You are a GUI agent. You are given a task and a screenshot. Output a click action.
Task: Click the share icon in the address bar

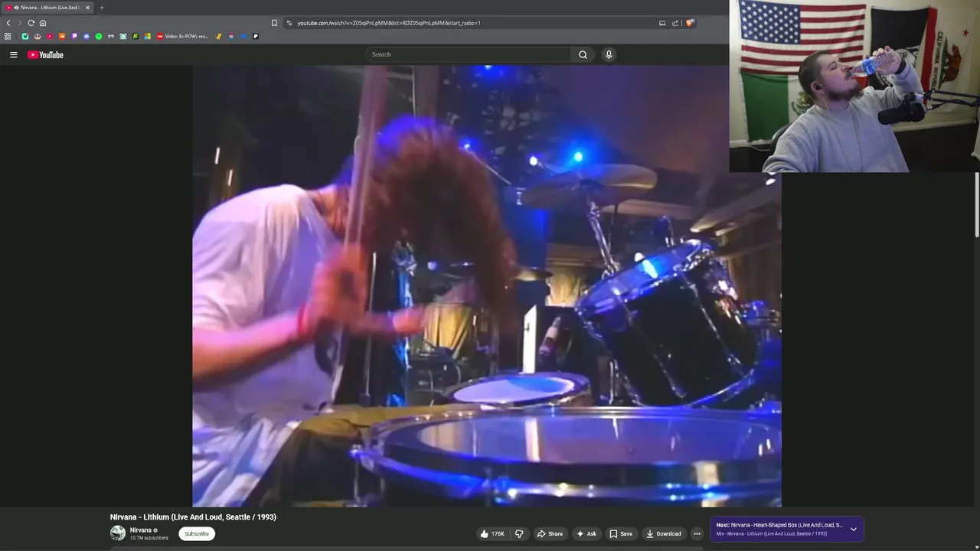pos(675,23)
